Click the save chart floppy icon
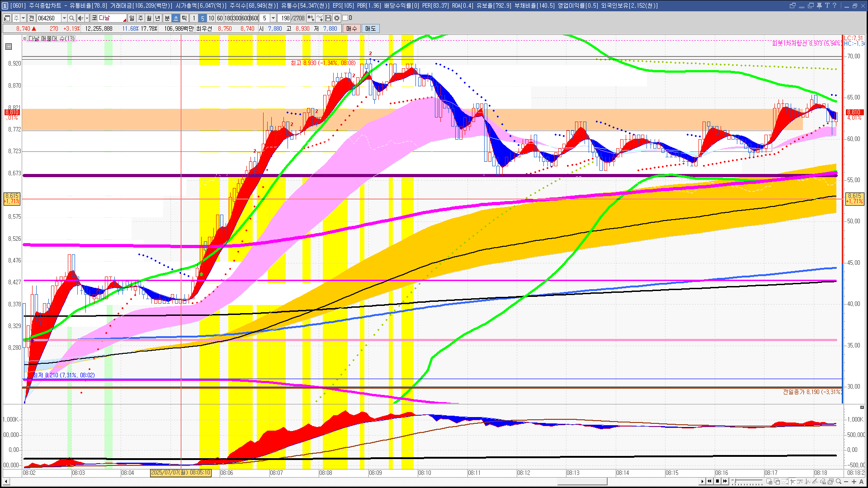Viewport: 868px width, 488px height. click(329, 18)
